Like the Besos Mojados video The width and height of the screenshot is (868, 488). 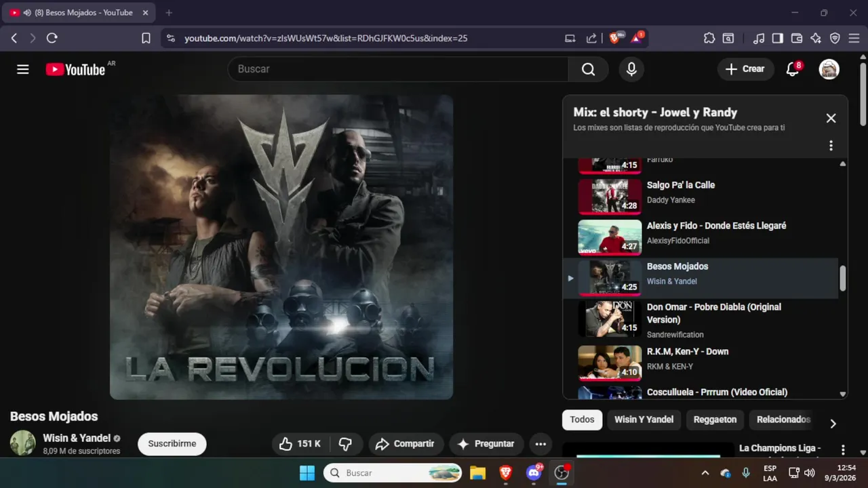300,444
